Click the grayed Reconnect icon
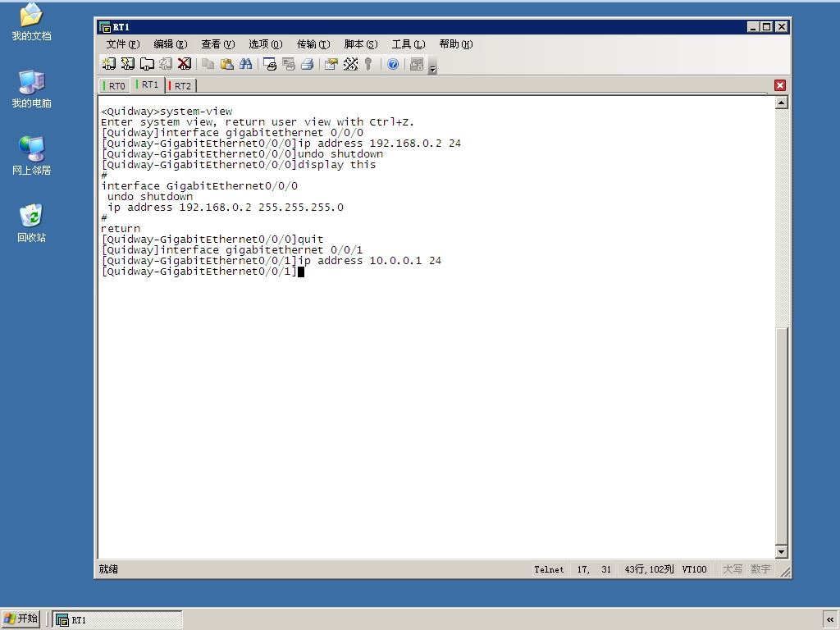Screen dimensions: 840x630 click(x=166, y=64)
